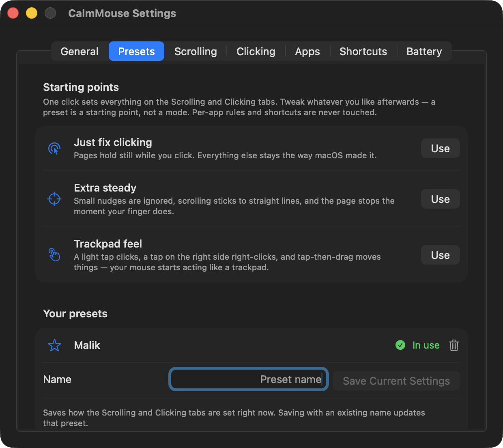This screenshot has height=448, width=503.
Task: Close the CalmMouse Settings window
Action: [x=13, y=13]
